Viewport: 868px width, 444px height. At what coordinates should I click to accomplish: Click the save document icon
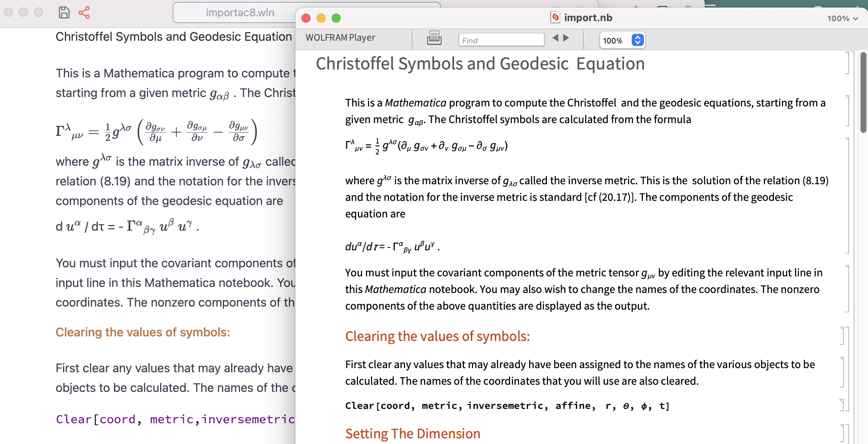[x=64, y=12]
